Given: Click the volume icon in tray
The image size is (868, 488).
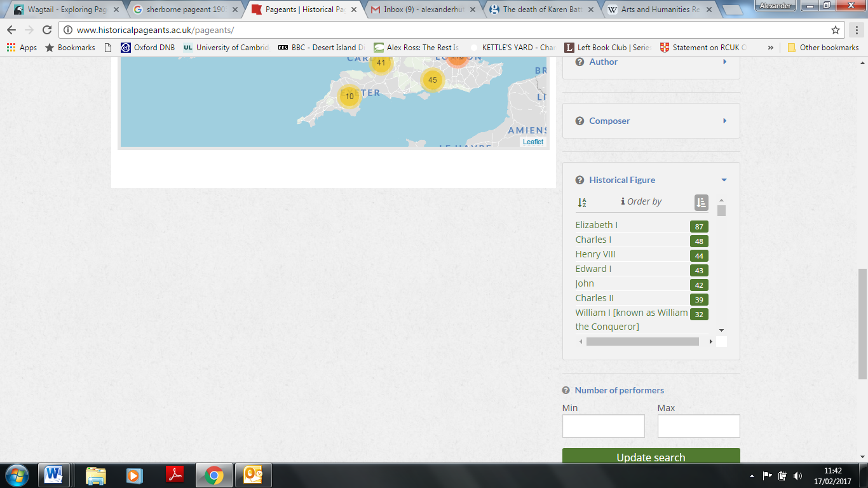Looking at the screenshot, I should click(797, 475).
